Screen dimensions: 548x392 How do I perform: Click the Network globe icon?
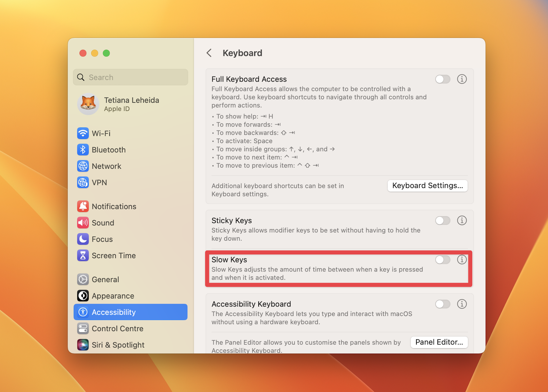point(83,166)
